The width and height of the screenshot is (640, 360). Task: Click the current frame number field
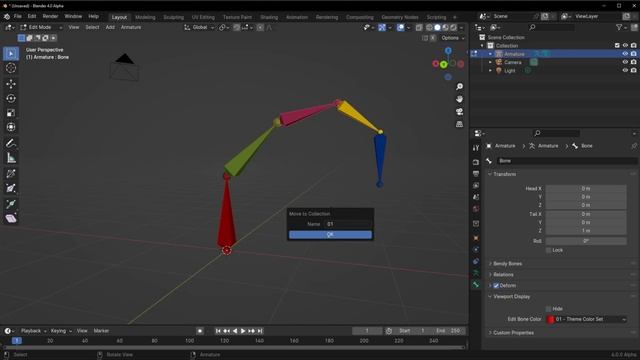coord(367,331)
